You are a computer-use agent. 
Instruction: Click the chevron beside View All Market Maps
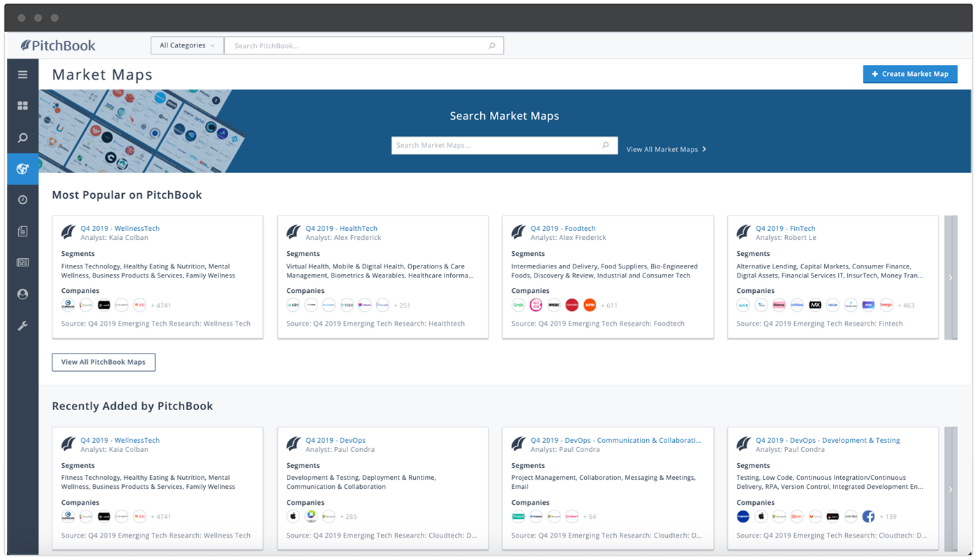tap(704, 149)
